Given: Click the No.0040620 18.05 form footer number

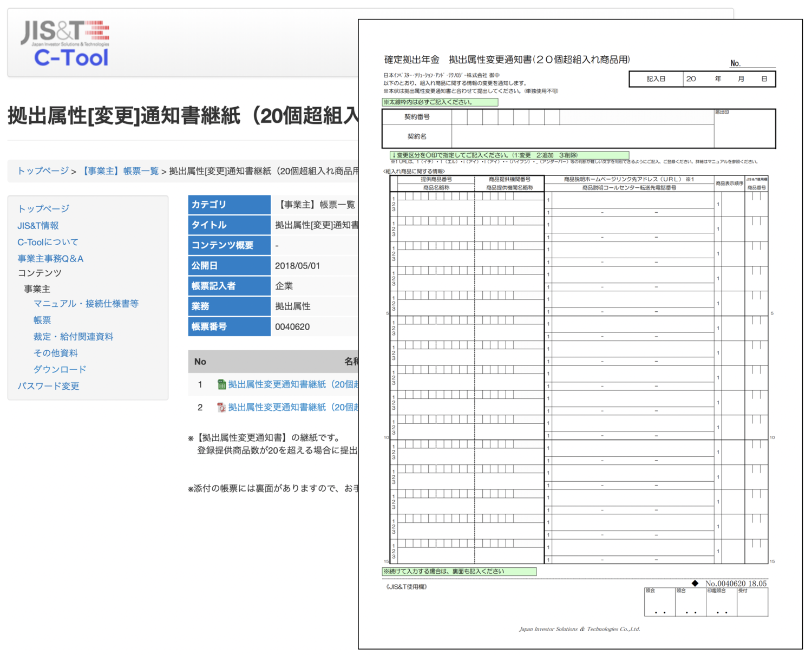Looking at the screenshot, I should [736, 584].
